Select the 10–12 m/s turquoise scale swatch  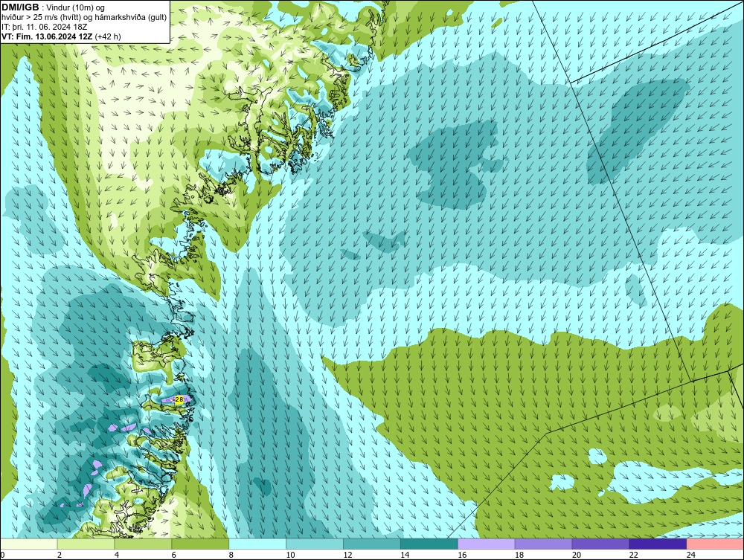315,544
